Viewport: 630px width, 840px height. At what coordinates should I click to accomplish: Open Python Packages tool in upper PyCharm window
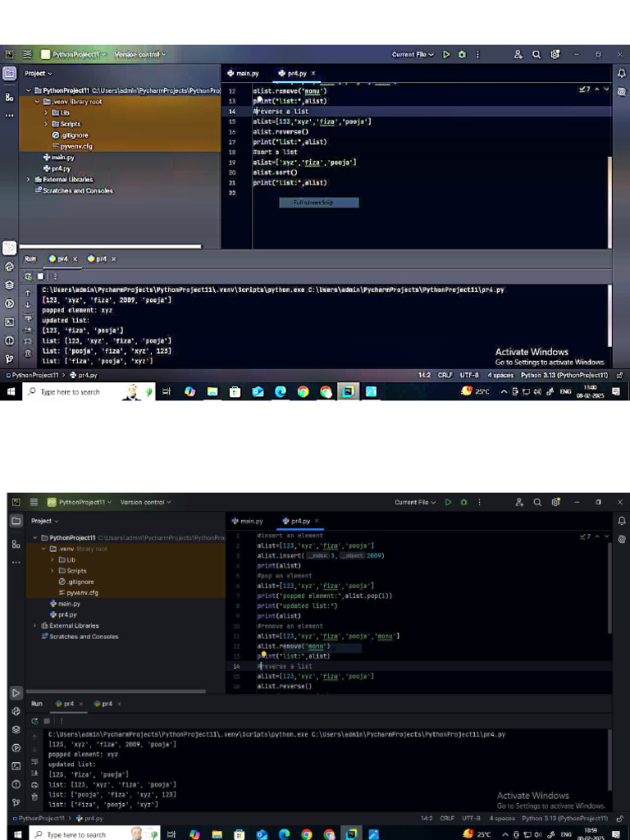pyautogui.click(x=10, y=285)
